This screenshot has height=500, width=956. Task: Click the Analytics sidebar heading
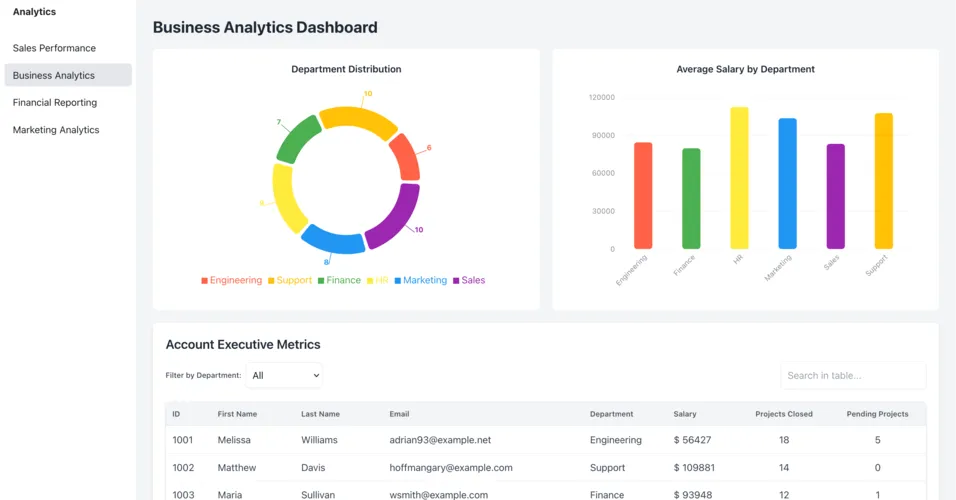[x=34, y=12]
